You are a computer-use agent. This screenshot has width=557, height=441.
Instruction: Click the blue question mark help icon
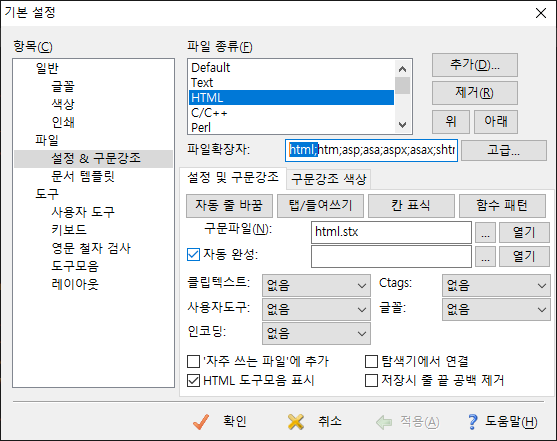pos(472,422)
